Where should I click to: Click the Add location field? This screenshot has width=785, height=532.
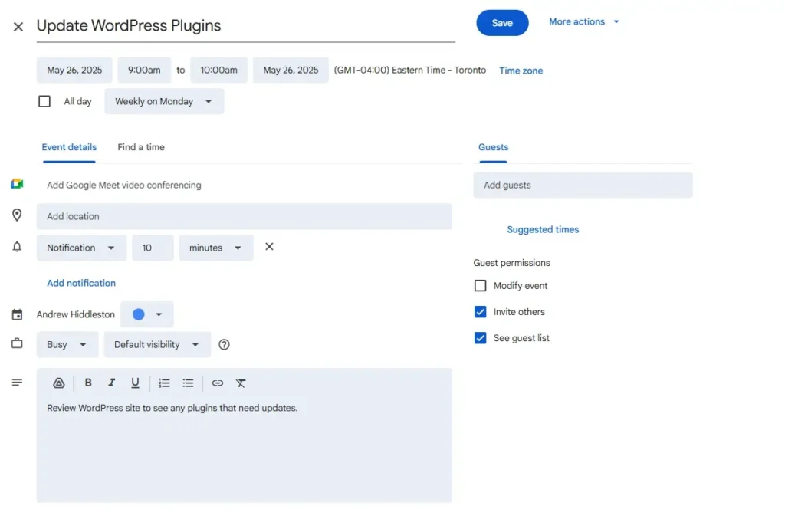pos(245,216)
